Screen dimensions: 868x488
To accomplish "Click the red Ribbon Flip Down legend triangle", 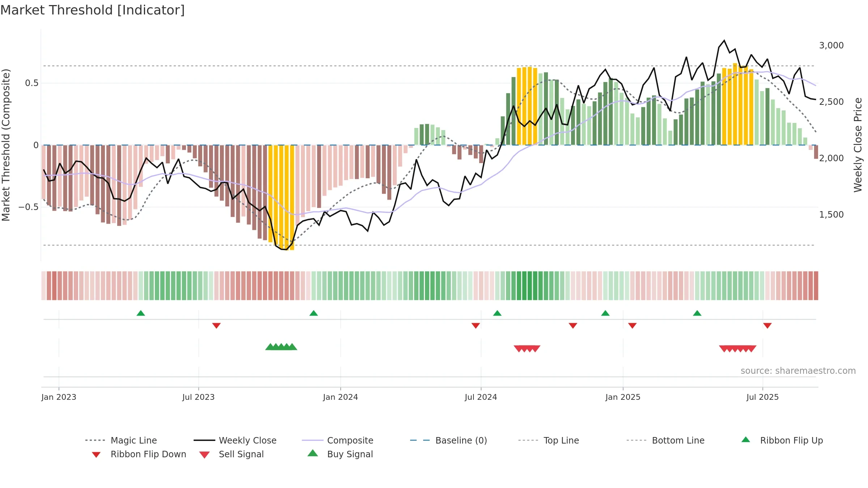I will click(x=96, y=455).
